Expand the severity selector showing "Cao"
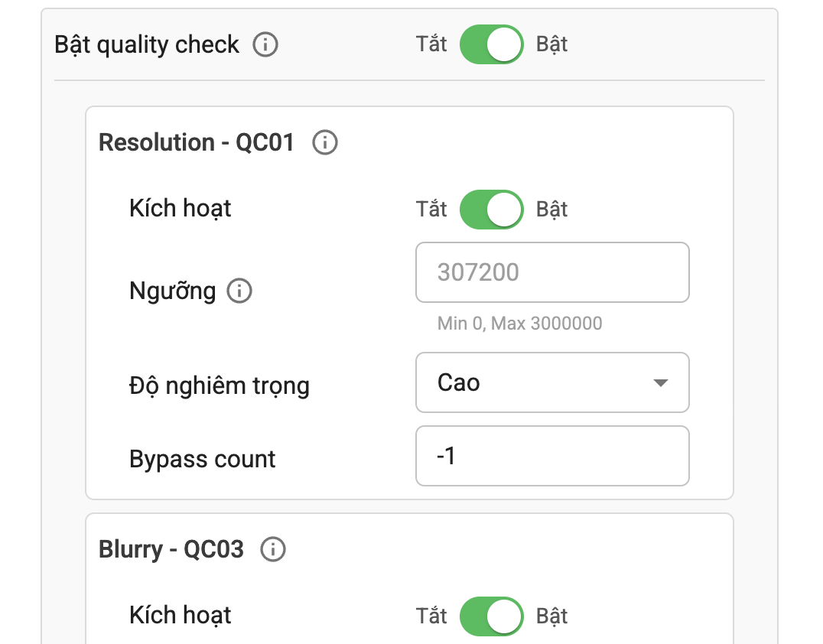This screenshot has height=644, width=823. pos(552,382)
